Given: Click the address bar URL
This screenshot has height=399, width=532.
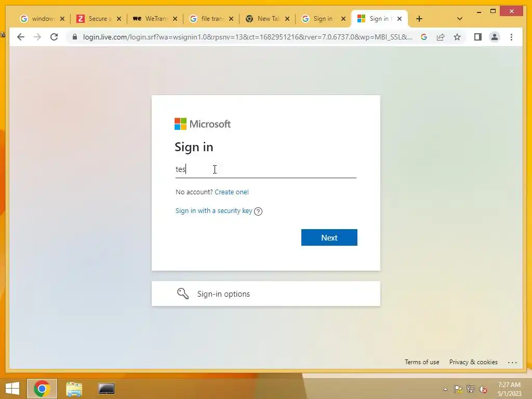Looking at the screenshot, I should [248, 37].
